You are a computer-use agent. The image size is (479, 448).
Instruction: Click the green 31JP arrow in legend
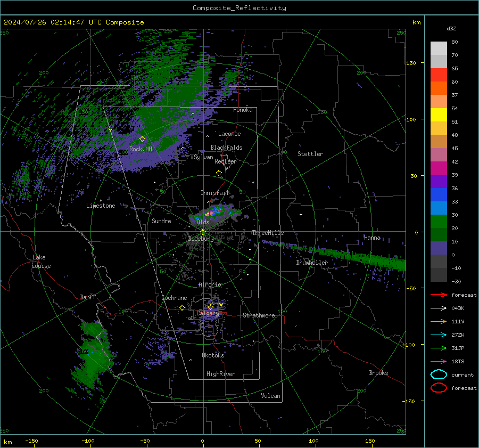tap(439, 348)
